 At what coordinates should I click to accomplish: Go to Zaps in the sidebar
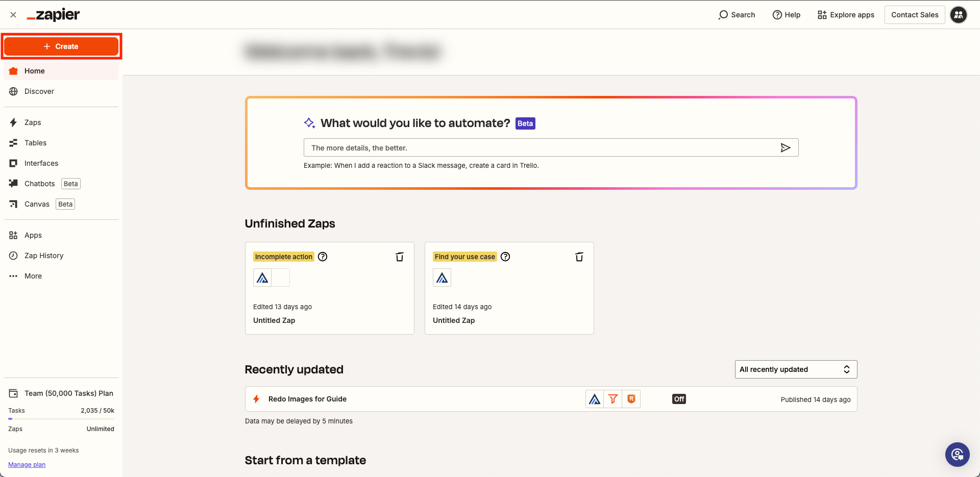(x=33, y=122)
